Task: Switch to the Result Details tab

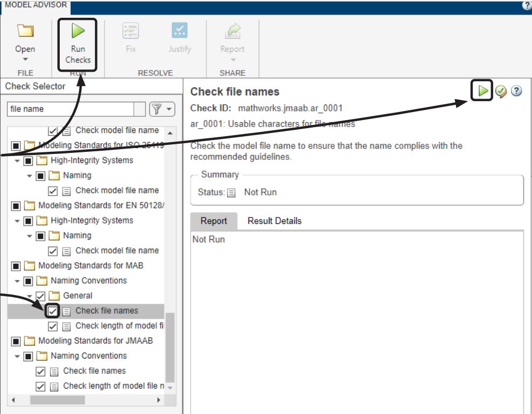Action: 274,221
